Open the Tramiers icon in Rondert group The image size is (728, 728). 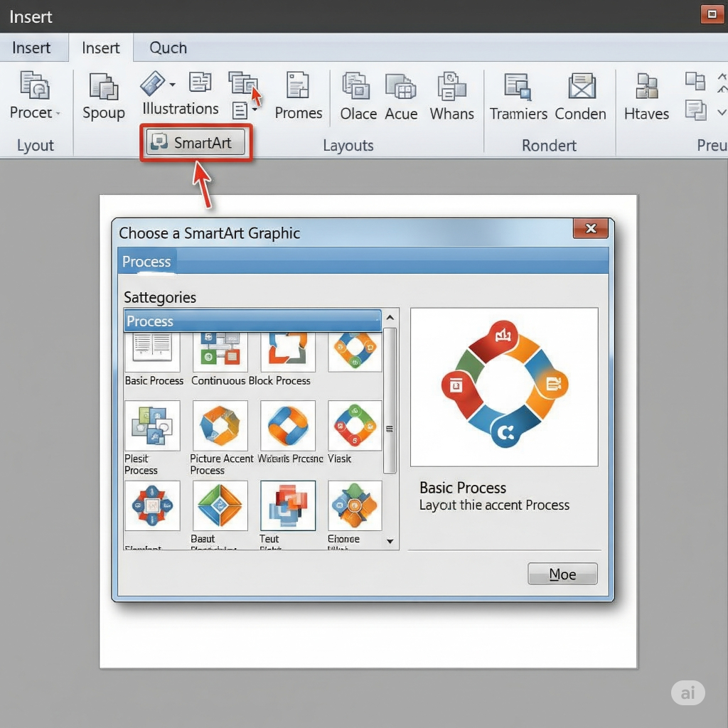tap(518, 86)
